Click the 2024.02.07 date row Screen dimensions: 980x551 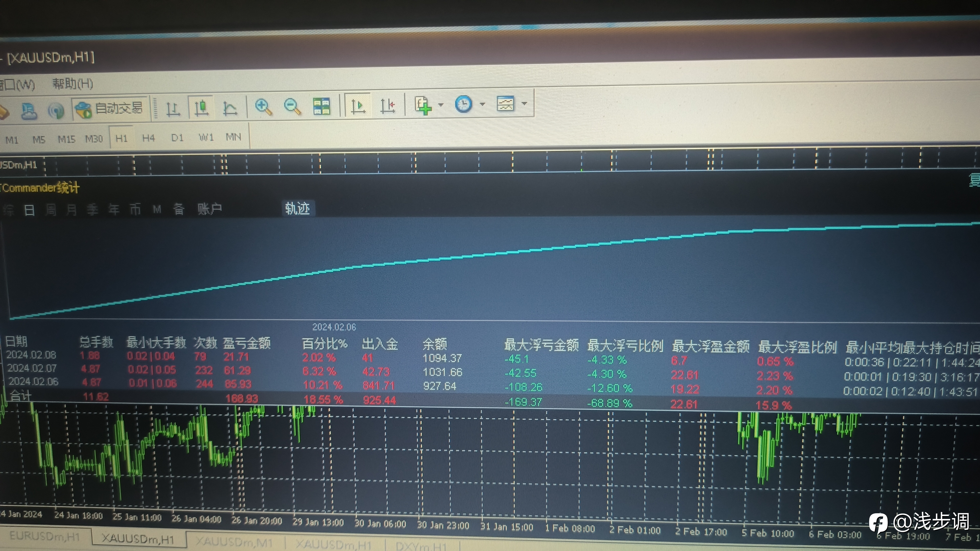pyautogui.click(x=32, y=368)
